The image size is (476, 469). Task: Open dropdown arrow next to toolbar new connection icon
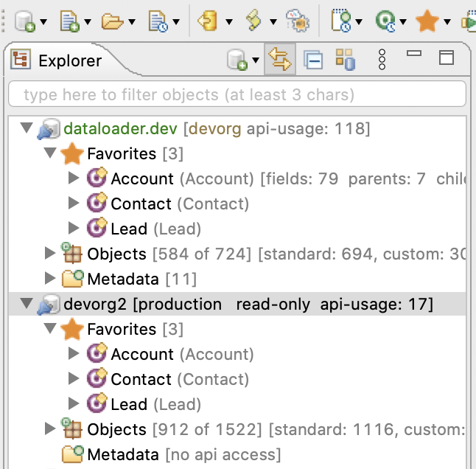(x=43, y=21)
